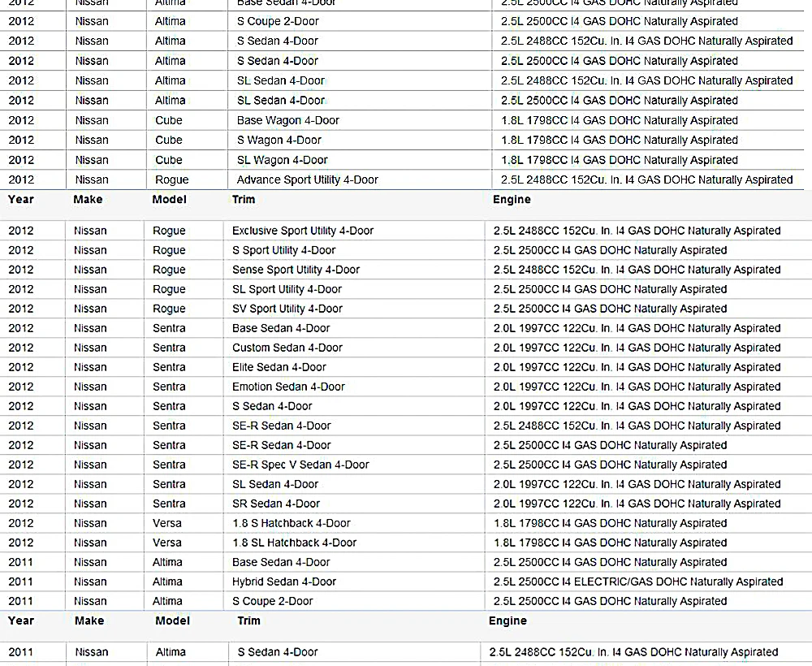Select the first Model column header
This screenshot has width=812, height=666.
170,199
